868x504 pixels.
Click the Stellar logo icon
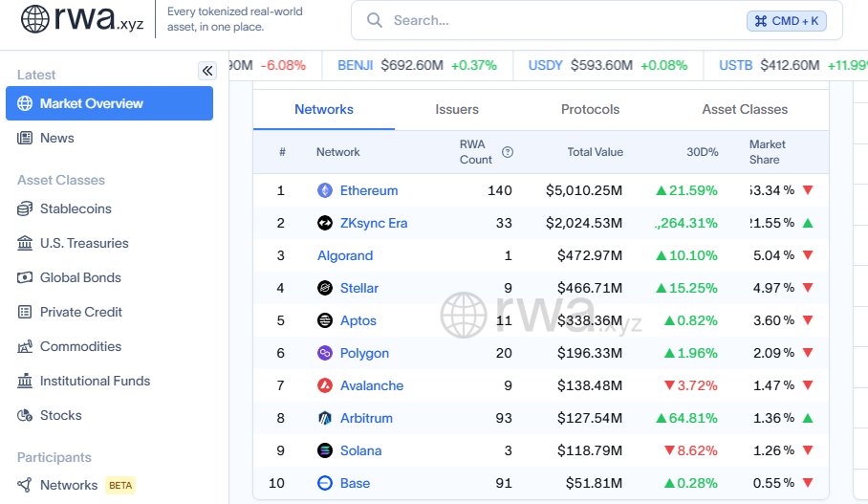[325, 288]
